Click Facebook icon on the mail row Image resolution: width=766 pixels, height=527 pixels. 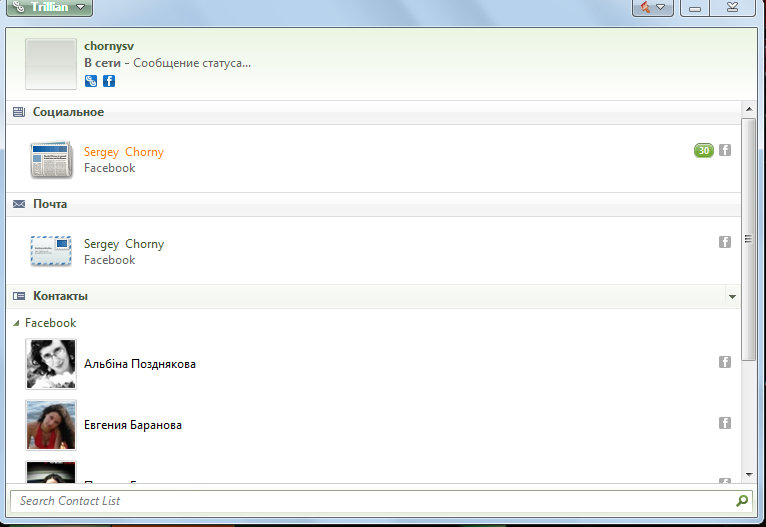pyautogui.click(x=725, y=242)
